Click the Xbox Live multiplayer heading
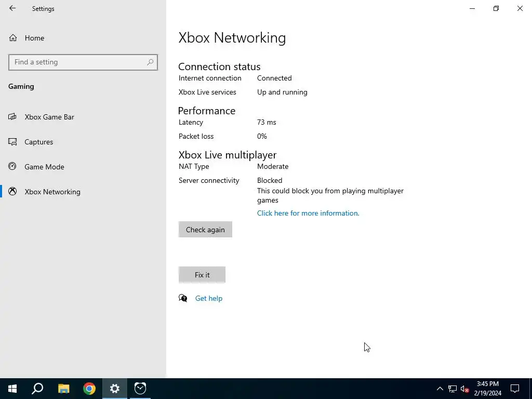 [x=228, y=155]
